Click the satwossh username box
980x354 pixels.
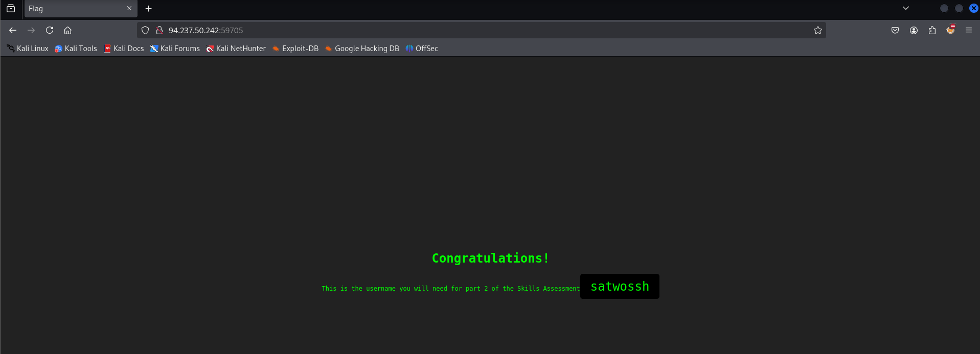[x=620, y=287]
